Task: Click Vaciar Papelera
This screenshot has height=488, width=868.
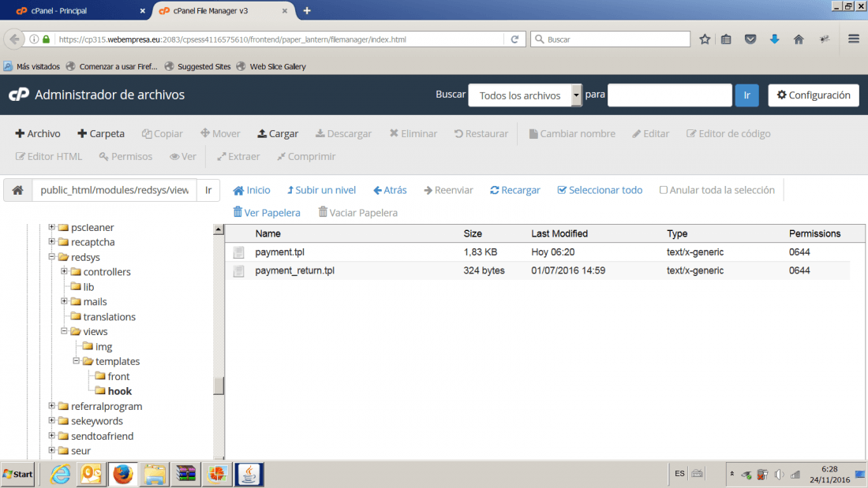Action: (x=357, y=212)
